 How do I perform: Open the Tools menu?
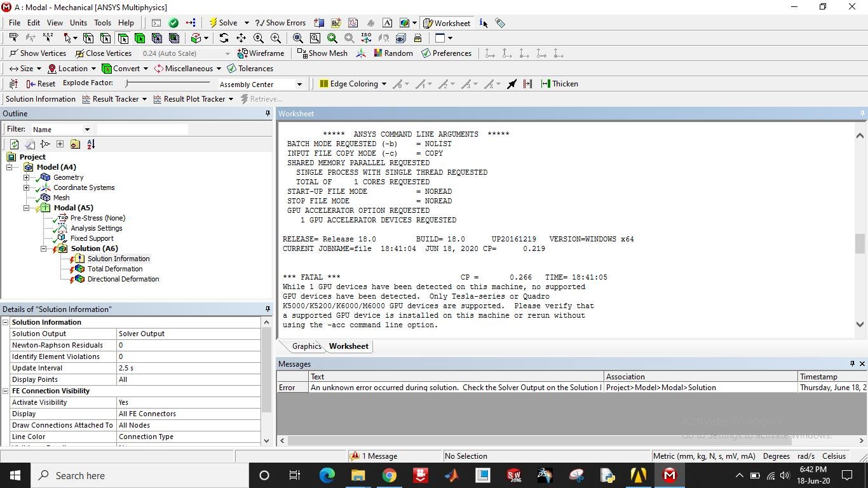point(102,23)
